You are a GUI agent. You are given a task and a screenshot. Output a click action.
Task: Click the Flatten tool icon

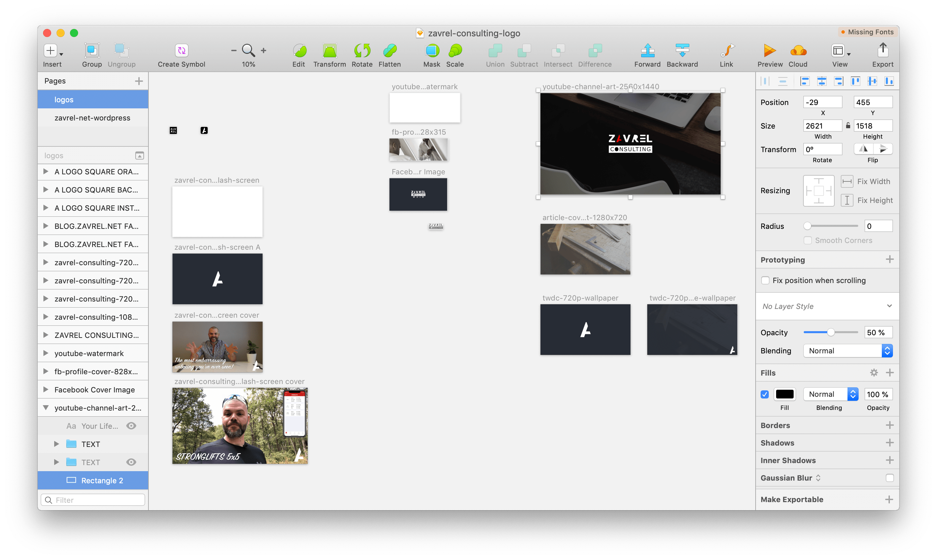389,50
